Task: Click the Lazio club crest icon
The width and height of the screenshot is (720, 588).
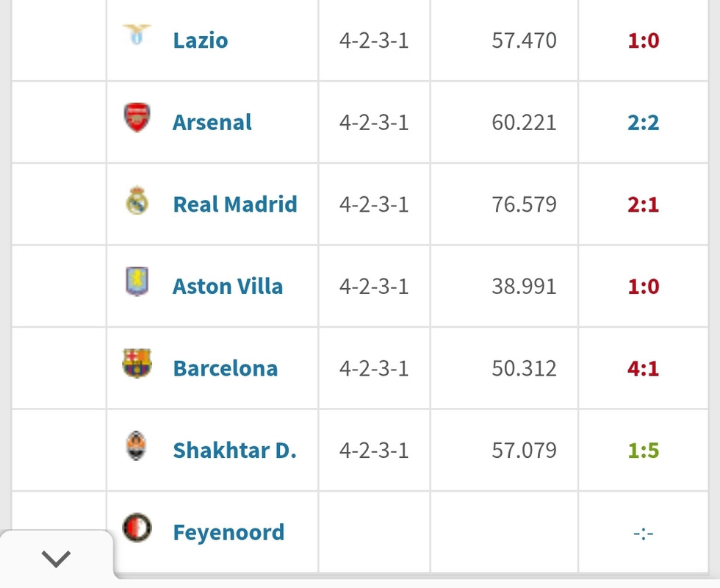Action: pyautogui.click(x=137, y=35)
